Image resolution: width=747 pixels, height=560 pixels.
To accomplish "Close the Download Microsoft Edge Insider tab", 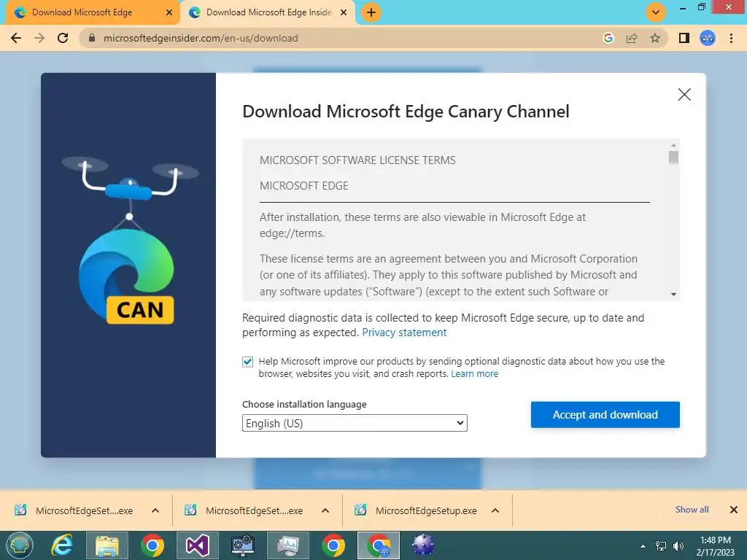I will tap(344, 12).
